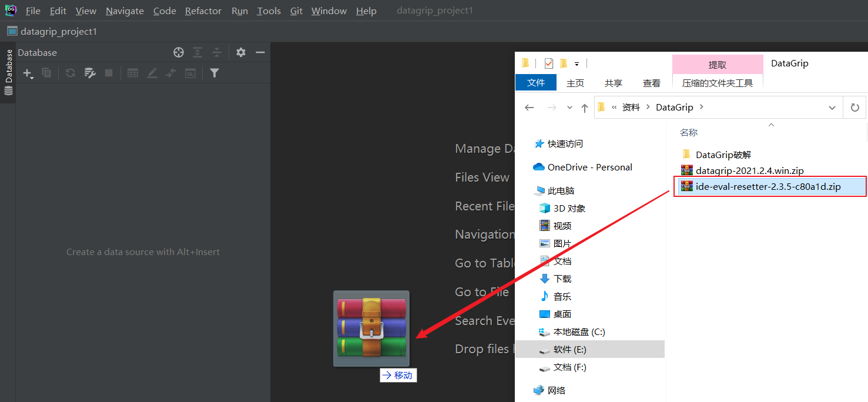Select ide-eval-resetter-2.3.5-c80a1d.zip file
The width and height of the screenshot is (868, 402).
pos(770,187)
